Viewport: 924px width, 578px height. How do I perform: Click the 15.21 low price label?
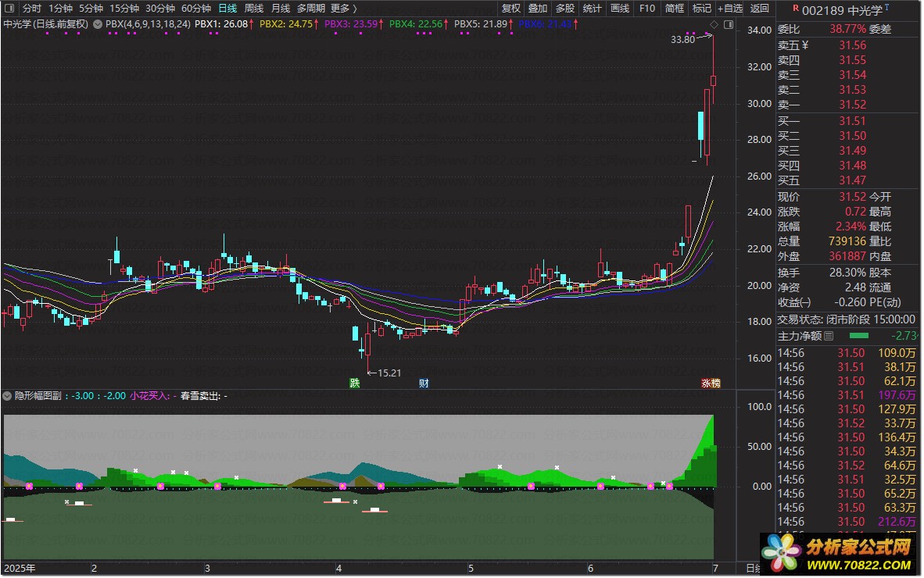389,373
